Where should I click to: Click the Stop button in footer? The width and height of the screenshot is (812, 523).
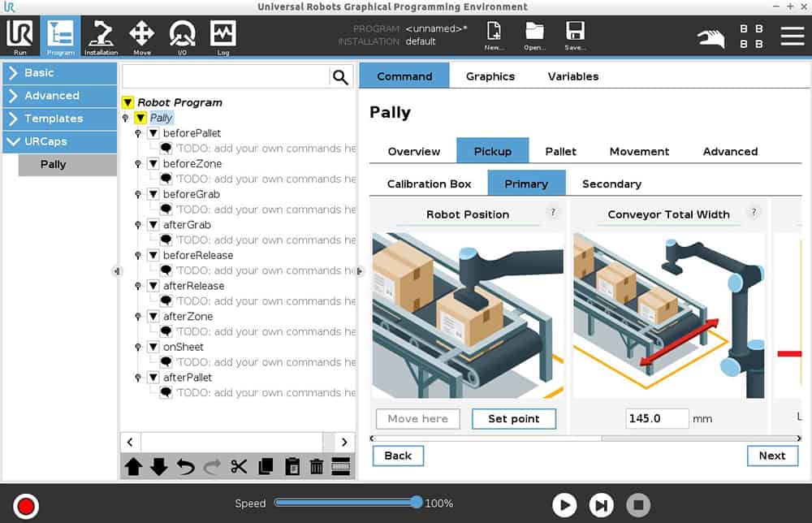pos(638,505)
